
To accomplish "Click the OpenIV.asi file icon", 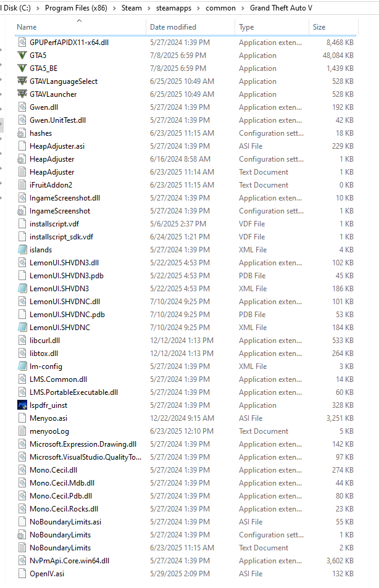I will pos(22,574).
